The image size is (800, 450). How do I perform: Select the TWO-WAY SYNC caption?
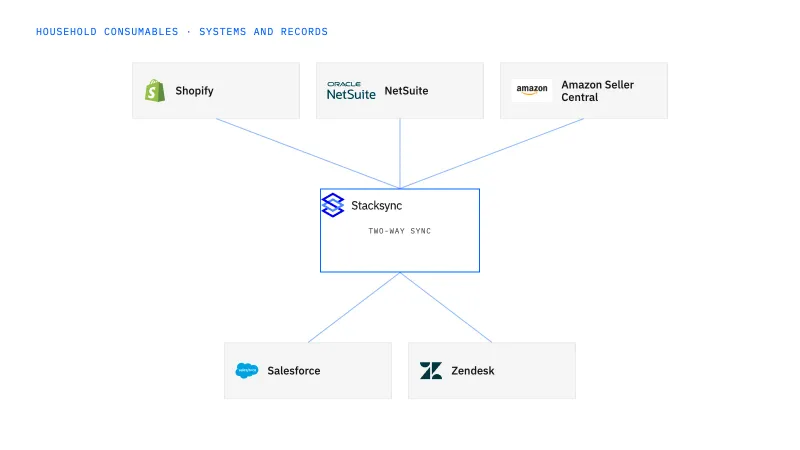pyautogui.click(x=399, y=231)
